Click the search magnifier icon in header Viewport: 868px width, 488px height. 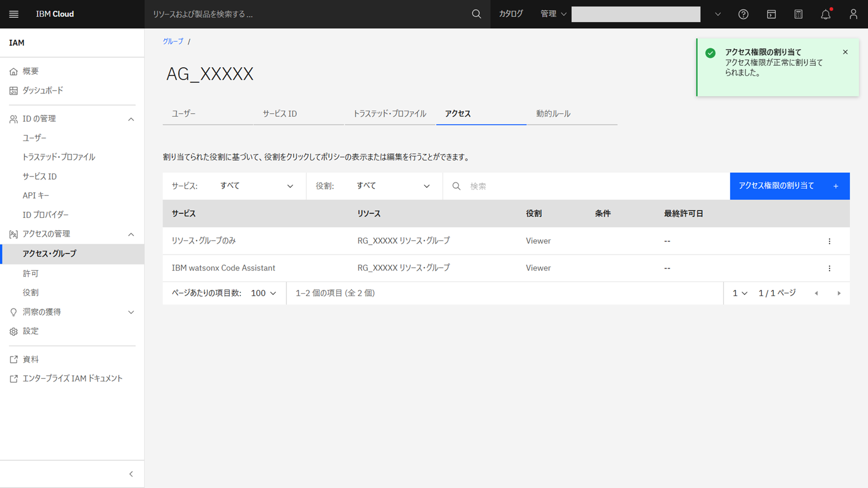(x=476, y=14)
